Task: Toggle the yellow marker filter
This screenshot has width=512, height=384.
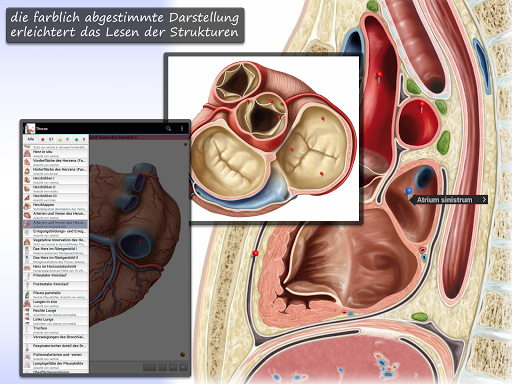Action: pyautogui.click(x=60, y=139)
